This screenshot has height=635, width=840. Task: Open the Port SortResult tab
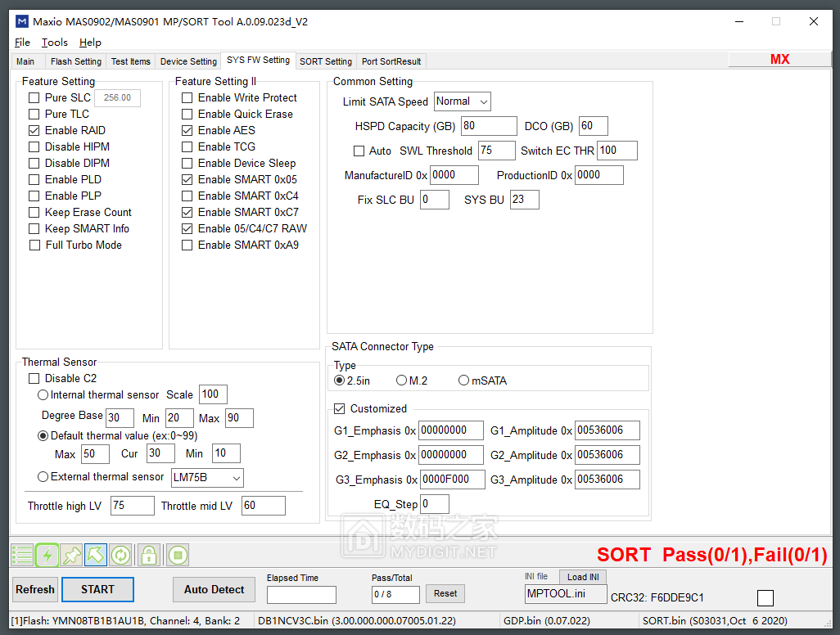[x=391, y=61]
